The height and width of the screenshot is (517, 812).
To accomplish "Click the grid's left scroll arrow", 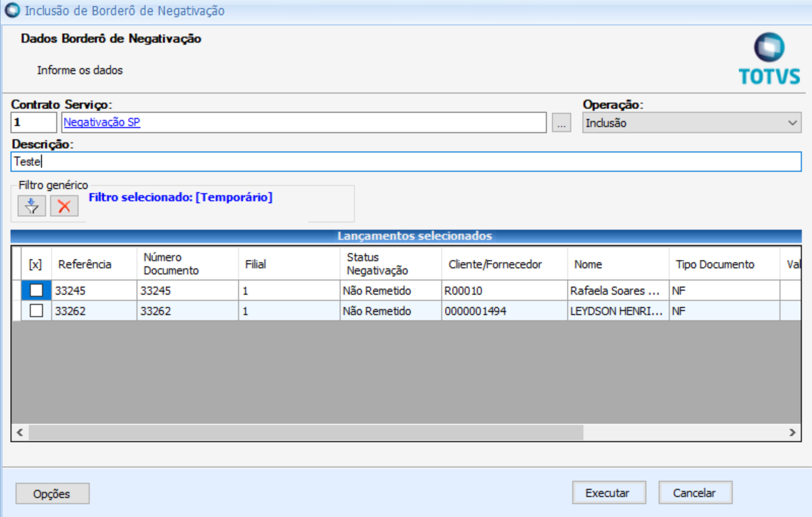I will click(20, 432).
